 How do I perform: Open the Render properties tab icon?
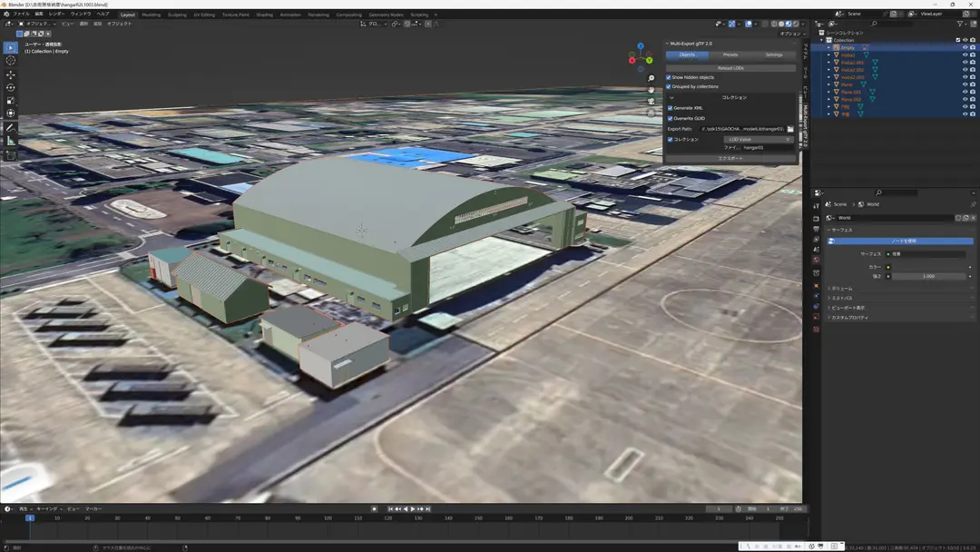point(817,219)
